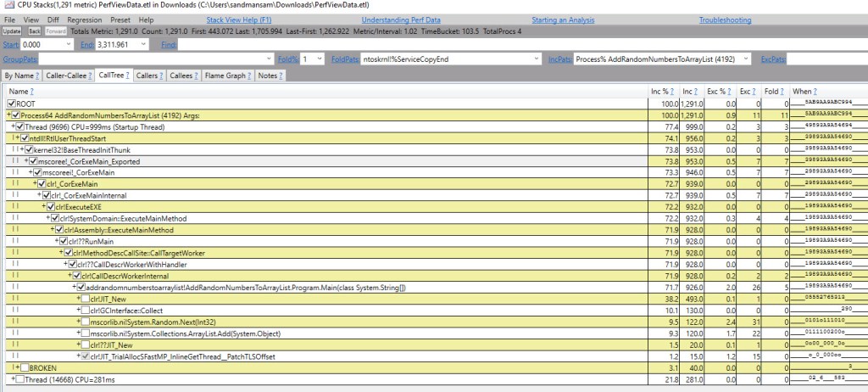Uncheck the ROOT node checkbox
Image resolution: width=868 pixels, height=392 pixels.
11,103
